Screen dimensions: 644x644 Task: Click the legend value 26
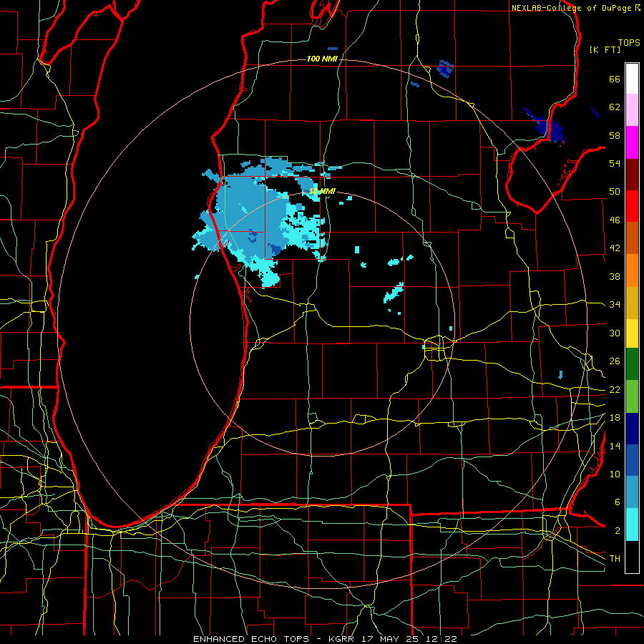(x=615, y=361)
